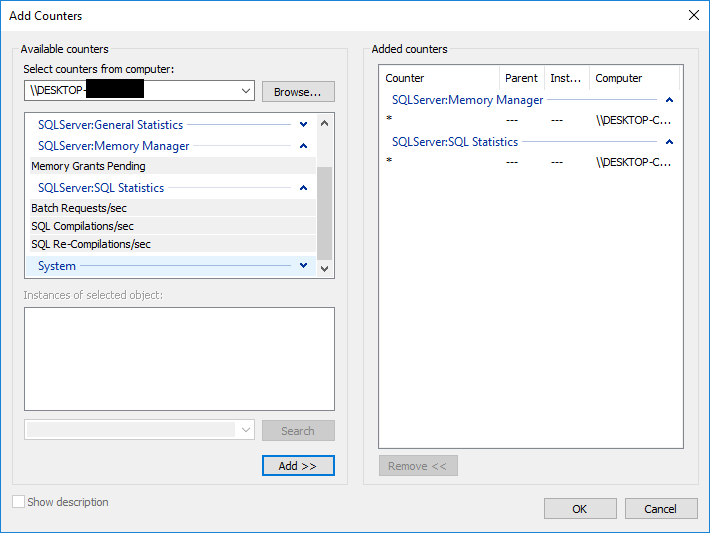Select SQL Re-Compilations/sec counter
710x533 pixels.
tap(91, 244)
